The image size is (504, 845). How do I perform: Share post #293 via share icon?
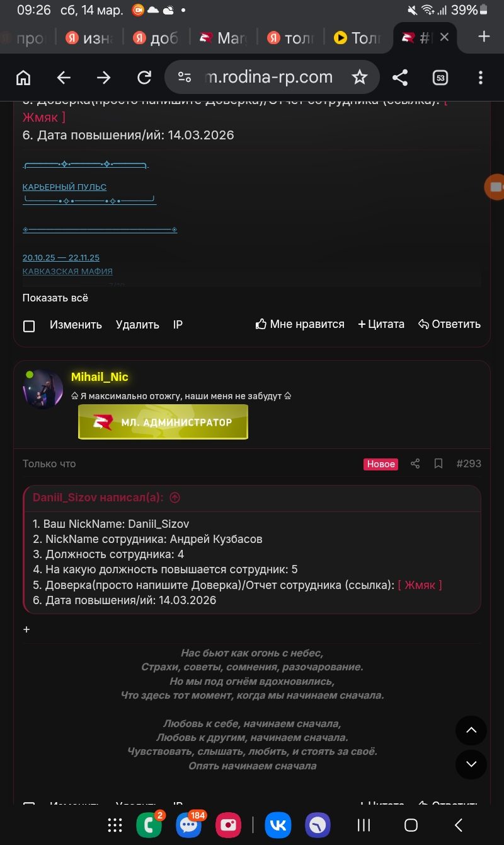415,463
